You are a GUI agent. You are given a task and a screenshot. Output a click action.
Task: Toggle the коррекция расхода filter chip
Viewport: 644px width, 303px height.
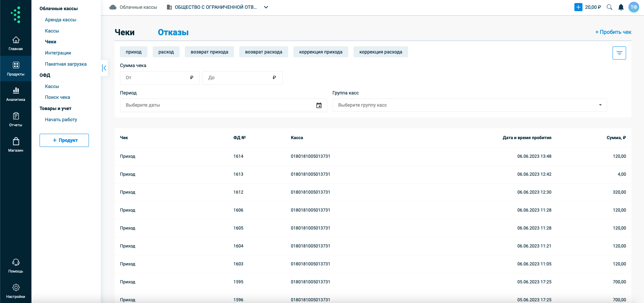(381, 52)
